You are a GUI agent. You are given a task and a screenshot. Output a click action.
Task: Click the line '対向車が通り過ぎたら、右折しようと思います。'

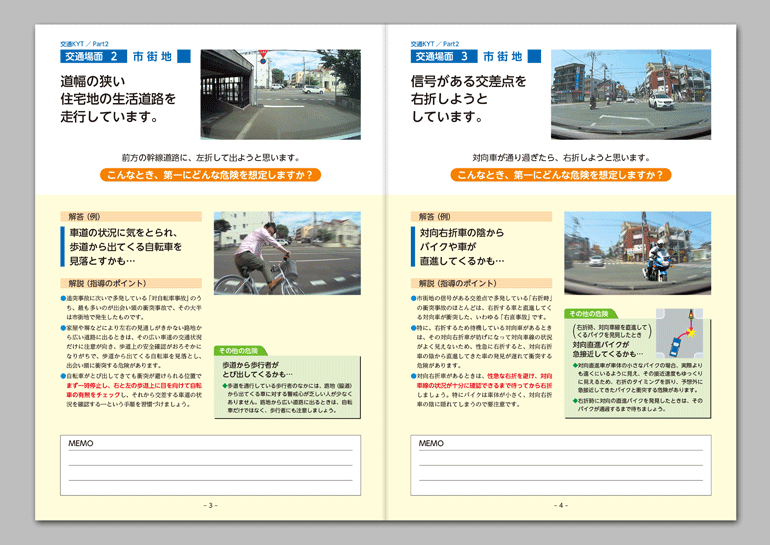click(x=561, y=158)
